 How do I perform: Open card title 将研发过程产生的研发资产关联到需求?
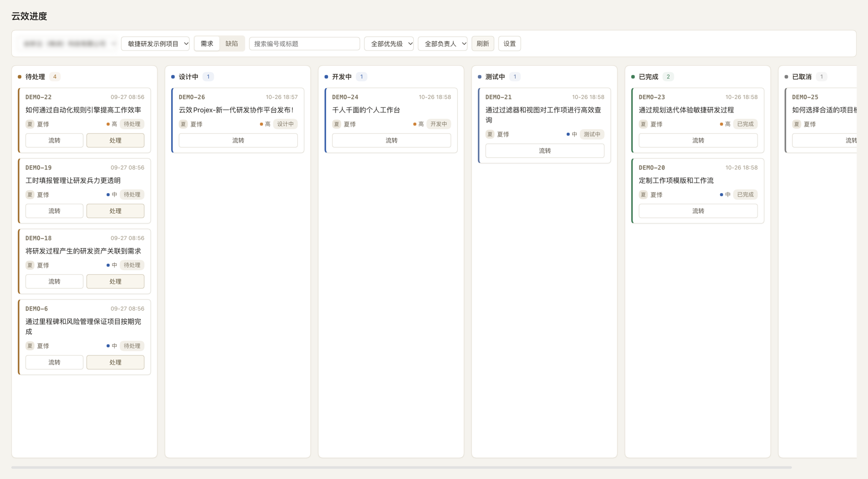(83, 251)
